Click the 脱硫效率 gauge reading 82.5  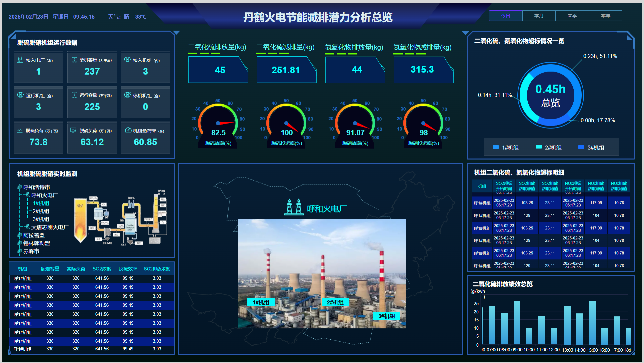(x=218, y=123)
